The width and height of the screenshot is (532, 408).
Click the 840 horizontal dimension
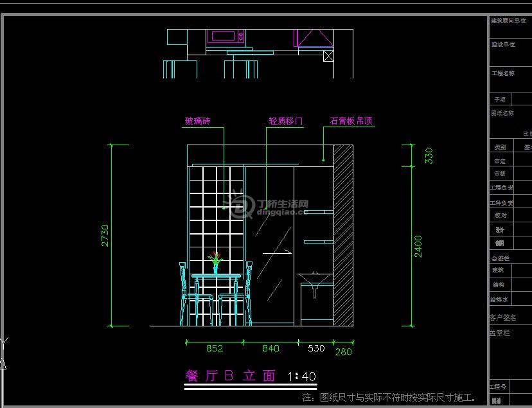270,349
